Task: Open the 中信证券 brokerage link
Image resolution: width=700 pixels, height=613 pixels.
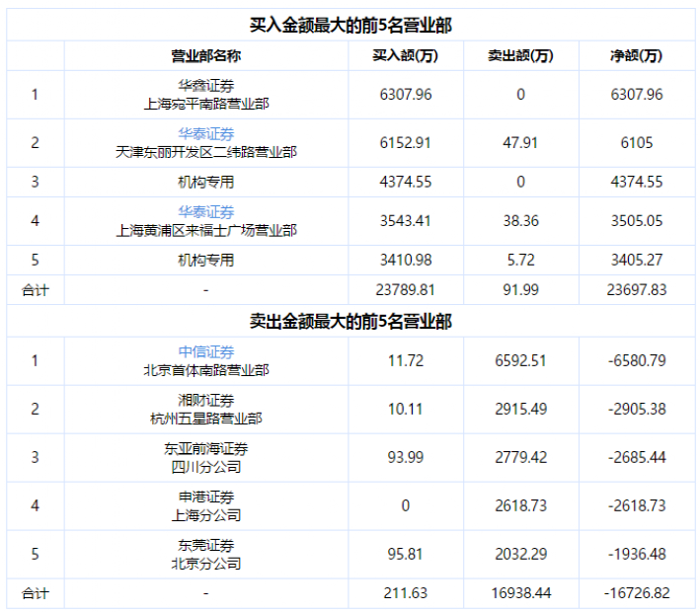Action: tap(206, 352)
